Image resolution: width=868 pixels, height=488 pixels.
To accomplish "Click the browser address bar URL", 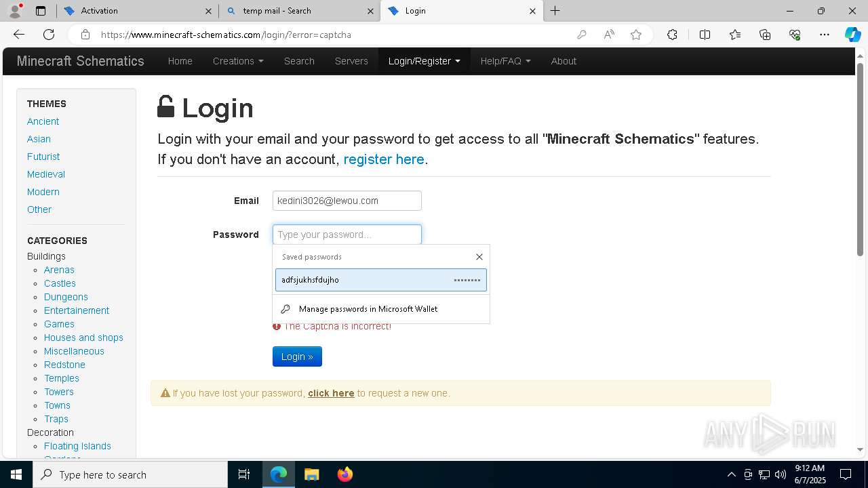I will tap(226, 35).
